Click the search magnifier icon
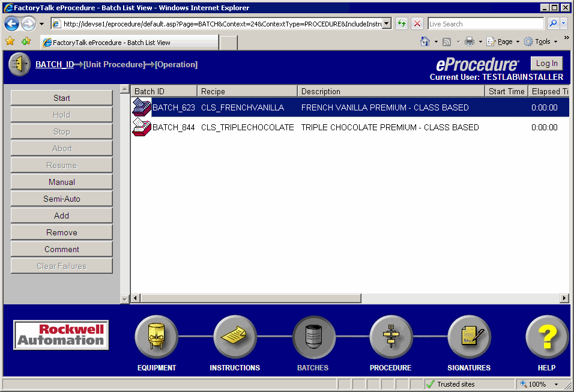The height and width of the screenshot is (392, 574). point(553,23)
